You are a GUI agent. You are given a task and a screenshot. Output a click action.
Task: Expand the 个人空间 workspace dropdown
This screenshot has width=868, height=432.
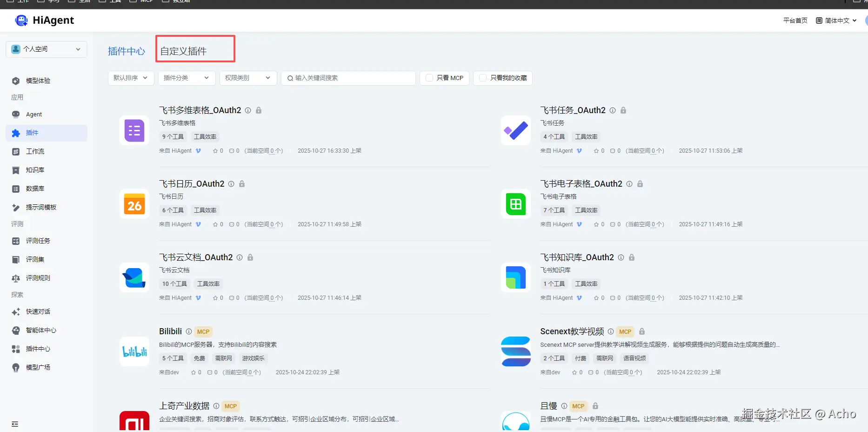click(x=47, y=49)
